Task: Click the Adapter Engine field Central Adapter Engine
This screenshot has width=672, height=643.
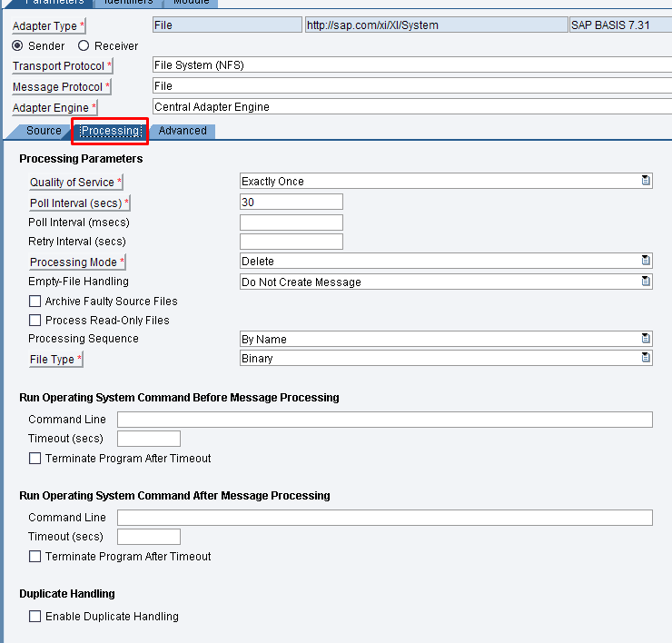Action: coord(412,106)
